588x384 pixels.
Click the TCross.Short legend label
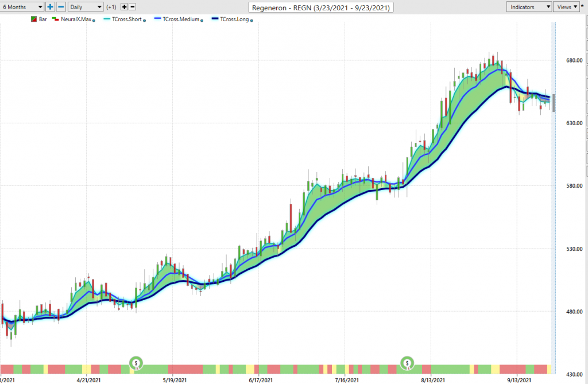pos(127,19)
